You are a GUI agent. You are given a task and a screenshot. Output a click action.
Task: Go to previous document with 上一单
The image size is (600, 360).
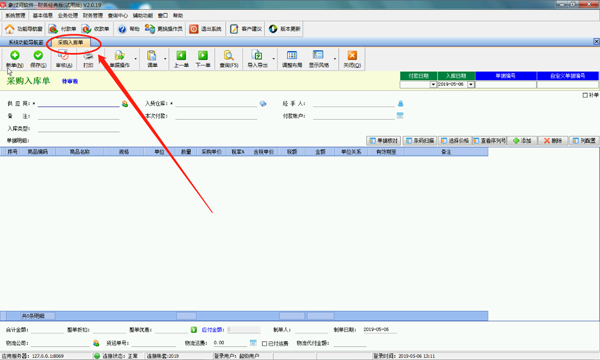tap(181, 59)
